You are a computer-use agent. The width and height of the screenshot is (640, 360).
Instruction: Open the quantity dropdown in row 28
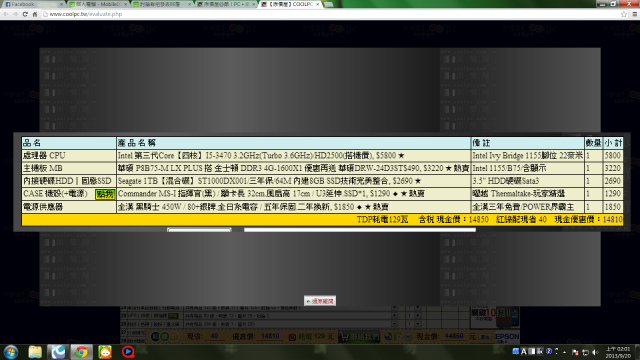(x=418, y=324)
